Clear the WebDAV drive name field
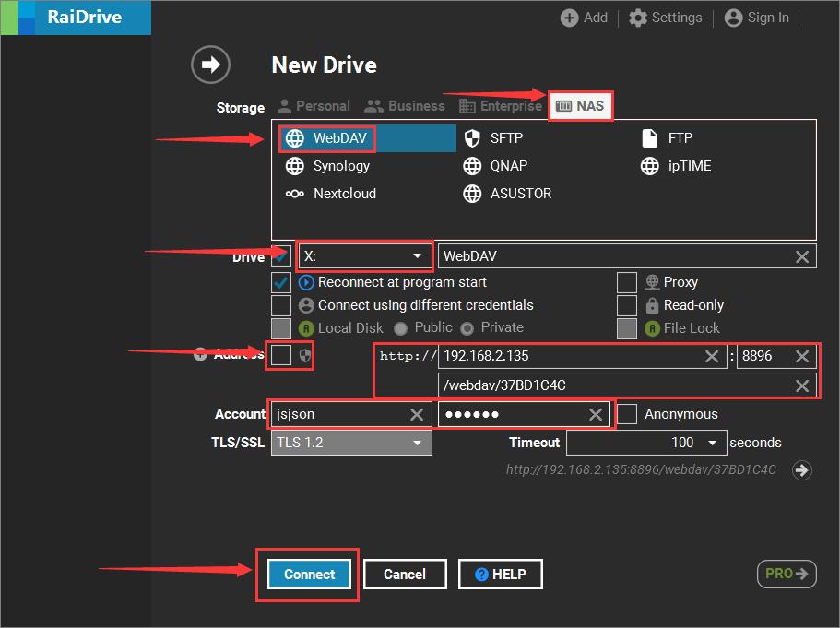The image size is (840, 628). tap(802, 256)
